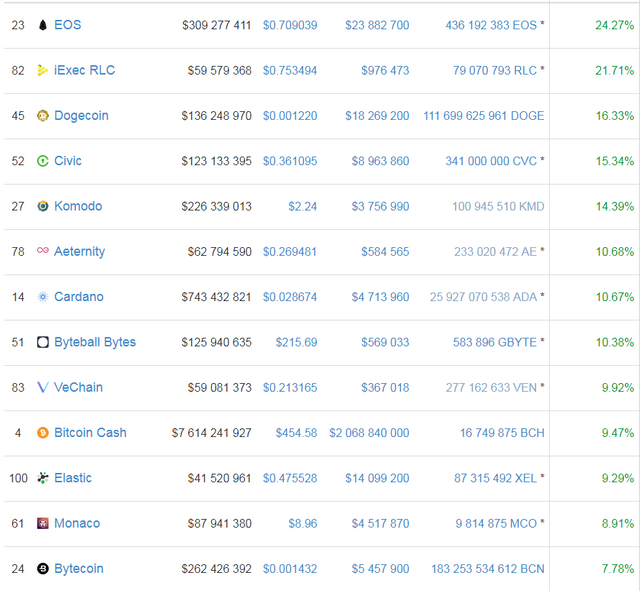Click the Civic logo icon
The image size is (640, 591).
43,161
